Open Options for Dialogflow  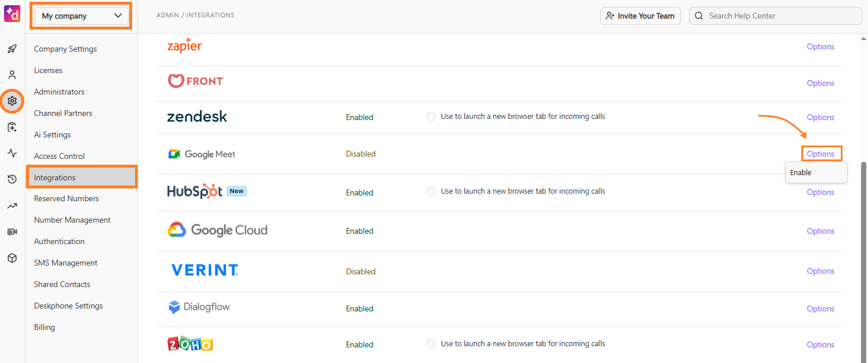click(820, 308)
